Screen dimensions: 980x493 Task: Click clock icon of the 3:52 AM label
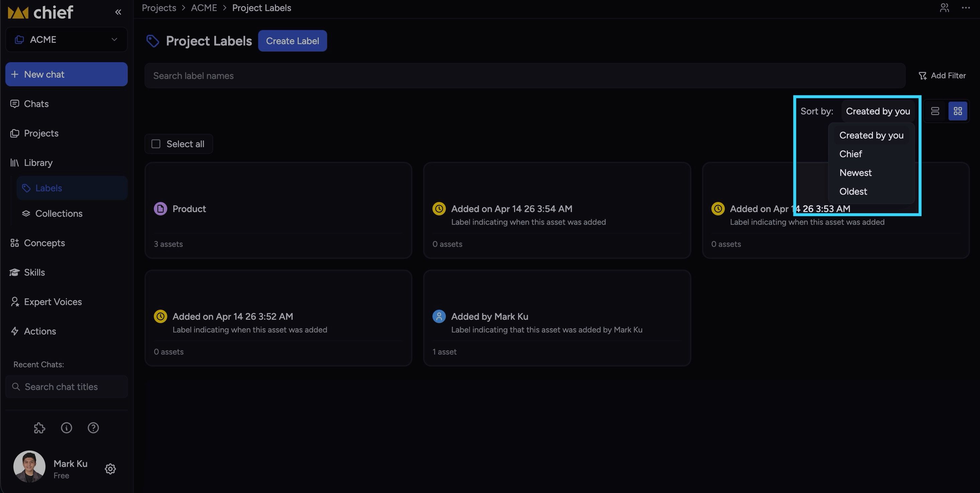pos(161,316)
